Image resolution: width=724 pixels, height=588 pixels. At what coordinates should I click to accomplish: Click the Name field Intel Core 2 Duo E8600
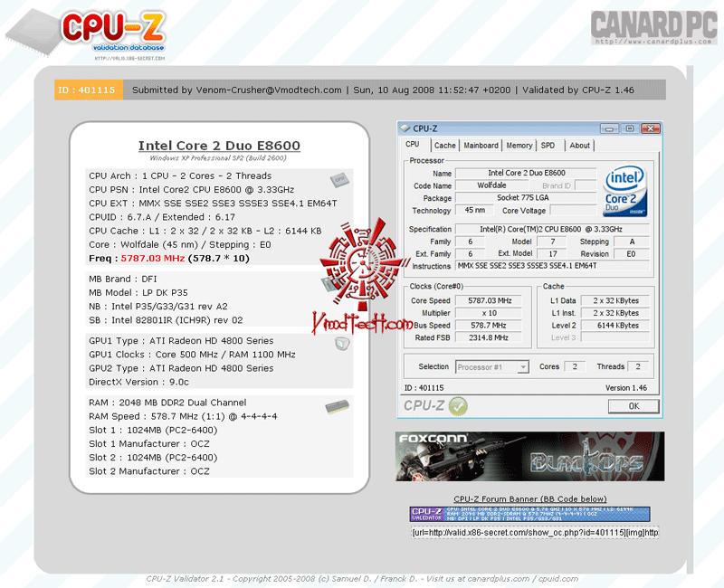[x=527, y=173]
